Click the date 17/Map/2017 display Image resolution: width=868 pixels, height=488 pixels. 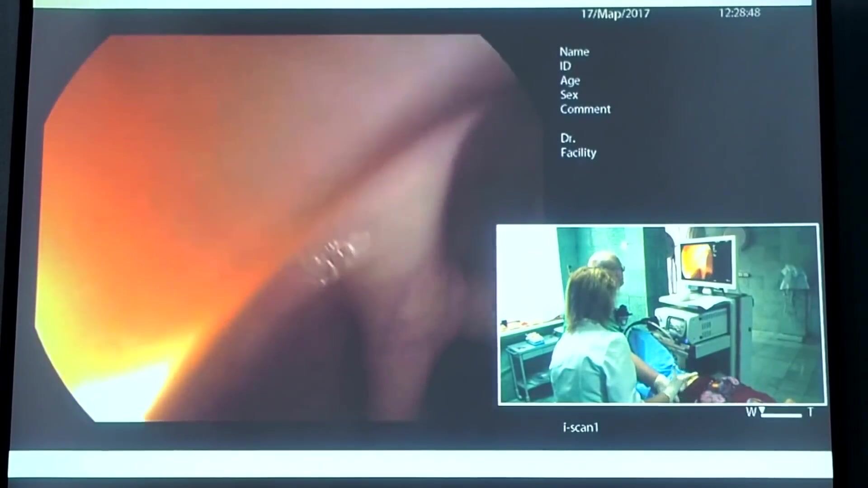point(615,14)
